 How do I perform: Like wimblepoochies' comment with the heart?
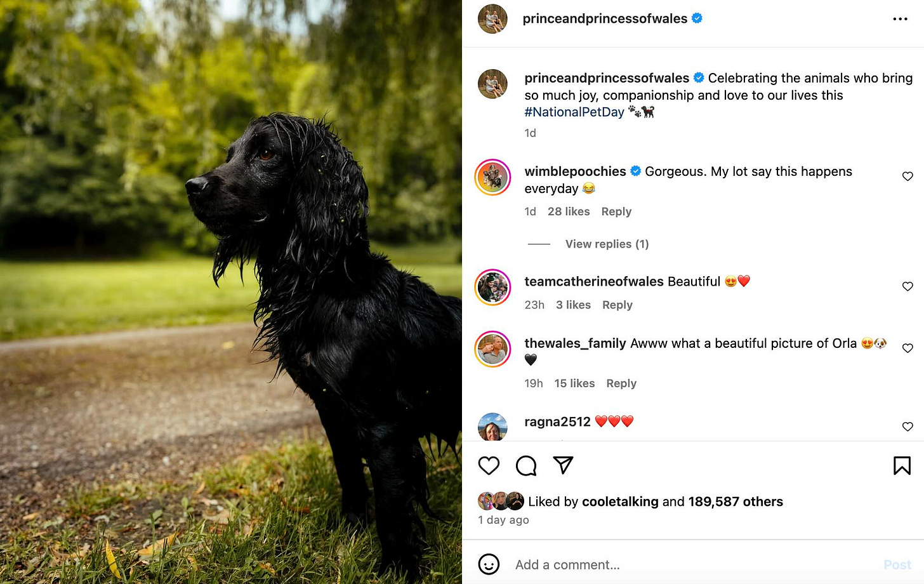(907, 176)
